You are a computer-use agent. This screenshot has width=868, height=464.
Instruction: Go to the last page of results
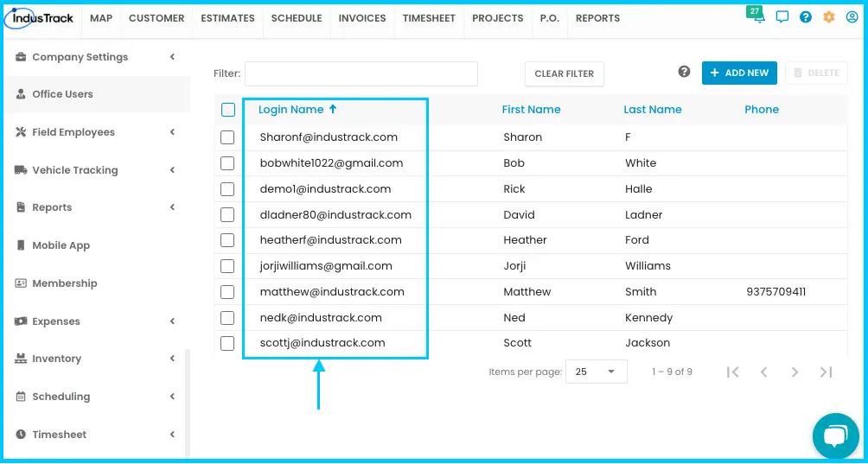826,372
